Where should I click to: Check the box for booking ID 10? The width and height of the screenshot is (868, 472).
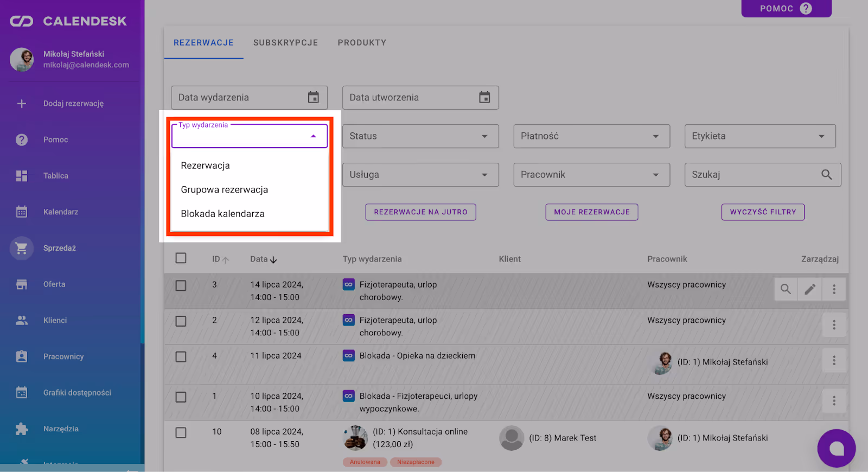[x=181, y=432]
